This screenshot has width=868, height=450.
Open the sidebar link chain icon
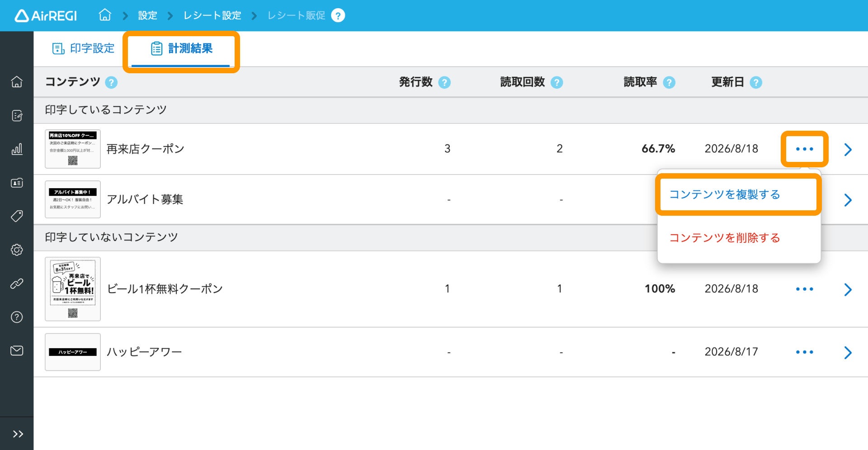17,284
